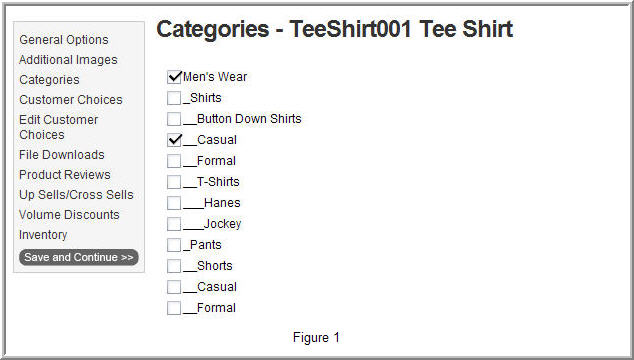Check the Jockey checkbox
The height and width of the screenshot is (360, 634).
coord(174,224)
